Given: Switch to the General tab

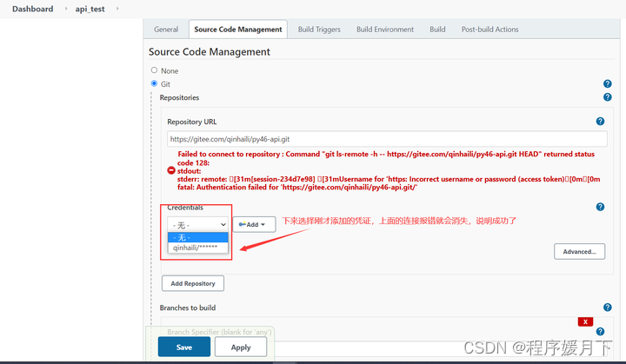Looking at the screenshot, I should 166,30.
